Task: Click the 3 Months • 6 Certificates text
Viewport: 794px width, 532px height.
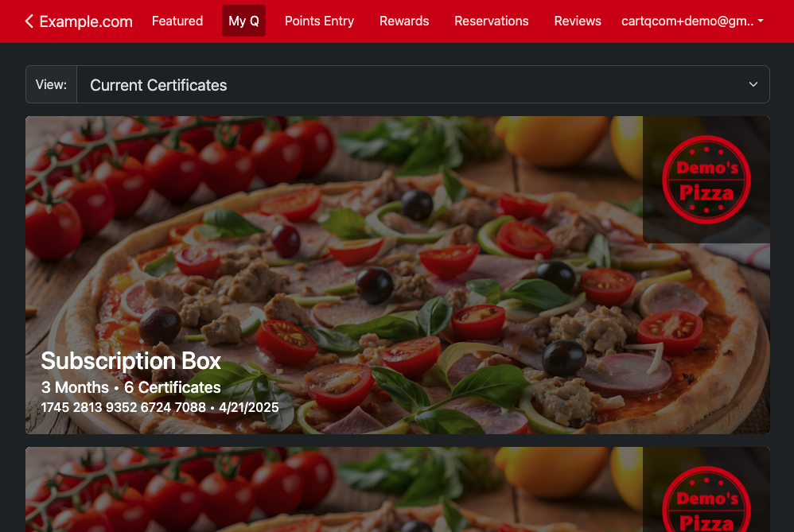Action: (x=130, y=387)
